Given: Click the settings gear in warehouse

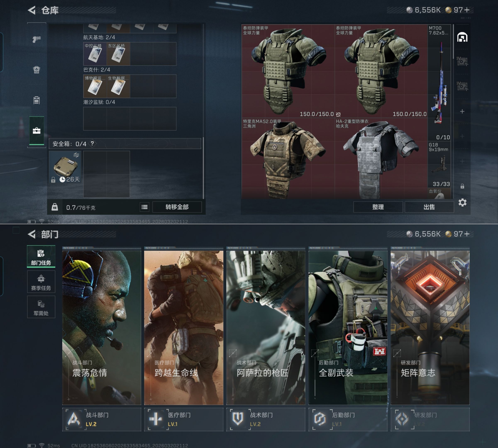Looking at the screenshot, I should click(462, 203).
